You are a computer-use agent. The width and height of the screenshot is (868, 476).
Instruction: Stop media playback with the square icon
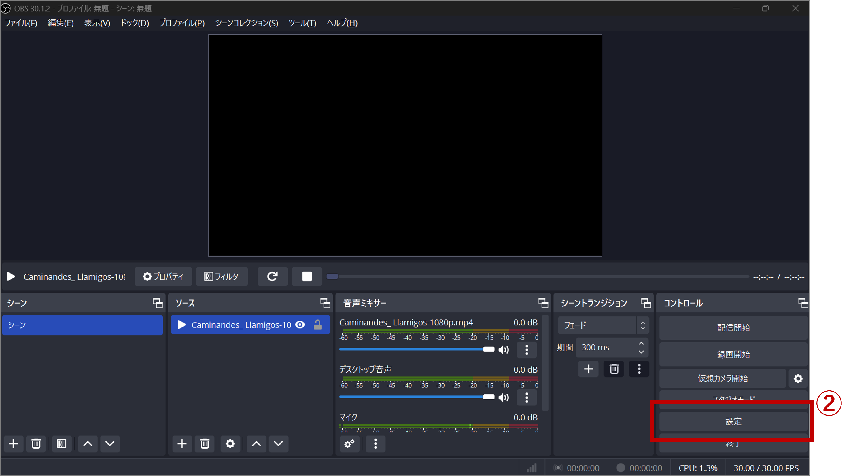pos(307,276)
